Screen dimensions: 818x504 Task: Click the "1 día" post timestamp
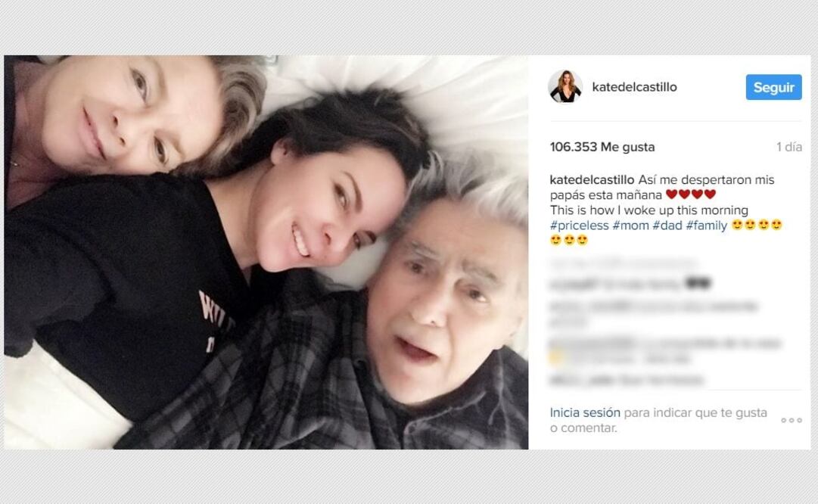pos(788,147)
